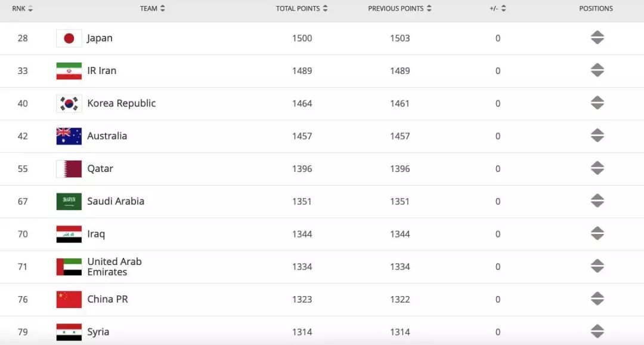Click Syria's position change arrows
This screenshot has height=345, width=644.
pos(597,331)
